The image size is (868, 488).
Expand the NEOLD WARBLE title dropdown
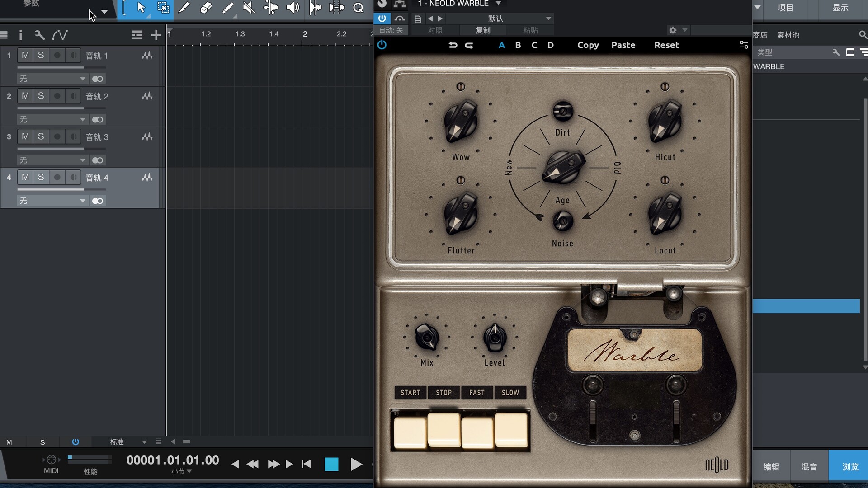coord(498,4)
